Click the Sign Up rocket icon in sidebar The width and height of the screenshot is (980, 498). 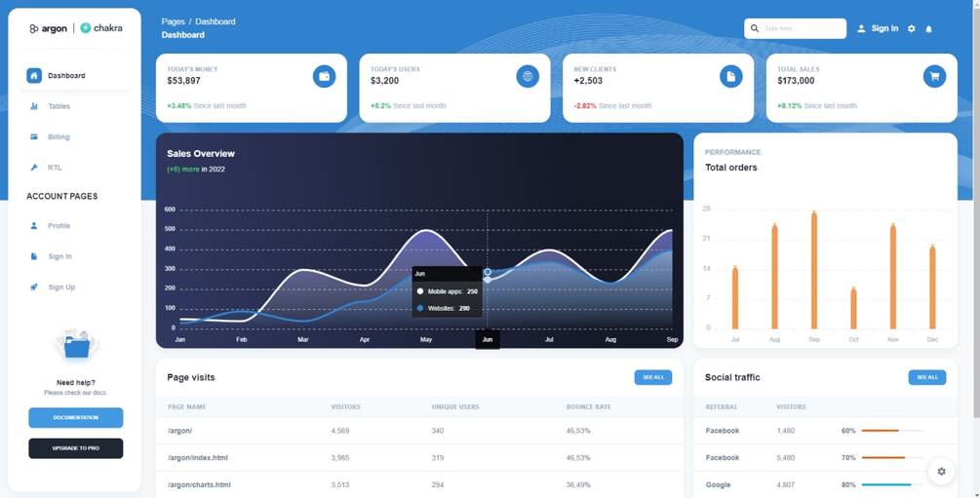(x=34, y=287)
